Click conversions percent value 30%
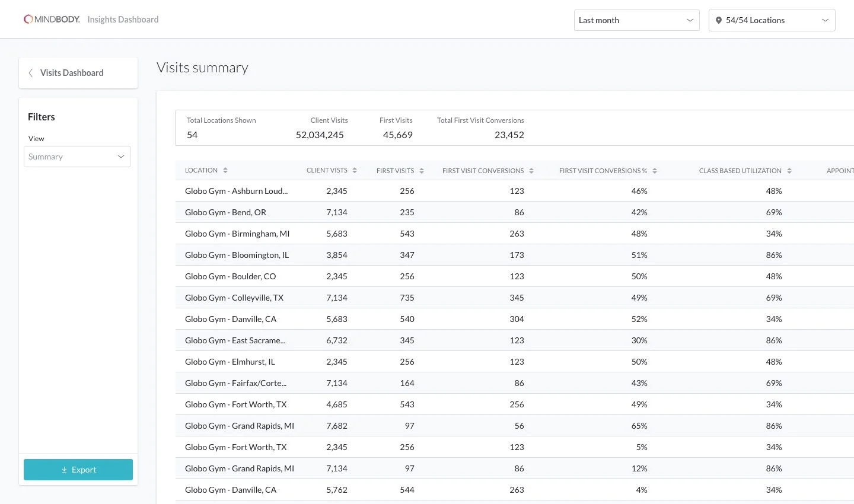 click(x=639, y=340)
